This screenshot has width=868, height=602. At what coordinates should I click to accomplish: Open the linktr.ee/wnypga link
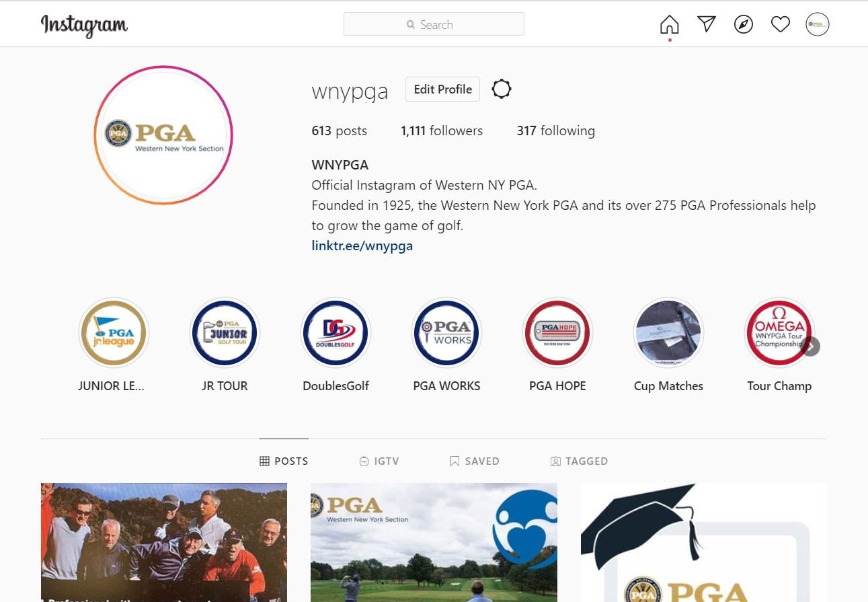(x=362, y=246)
